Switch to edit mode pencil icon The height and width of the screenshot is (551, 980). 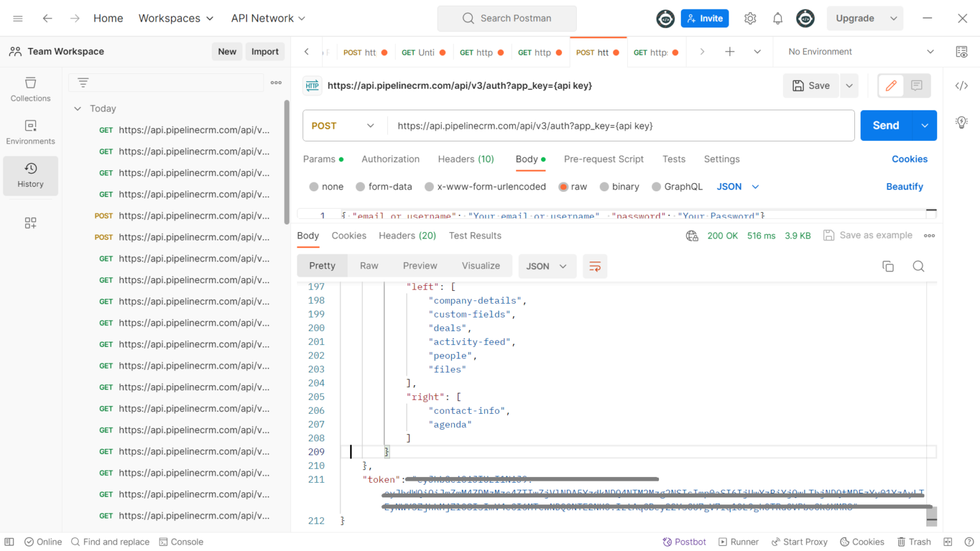[891, 85]
